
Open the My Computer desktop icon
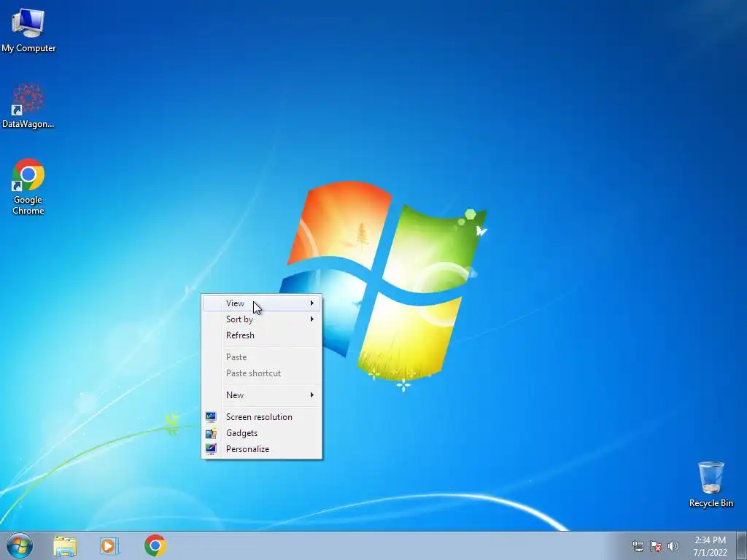click(x=28, y=29)
